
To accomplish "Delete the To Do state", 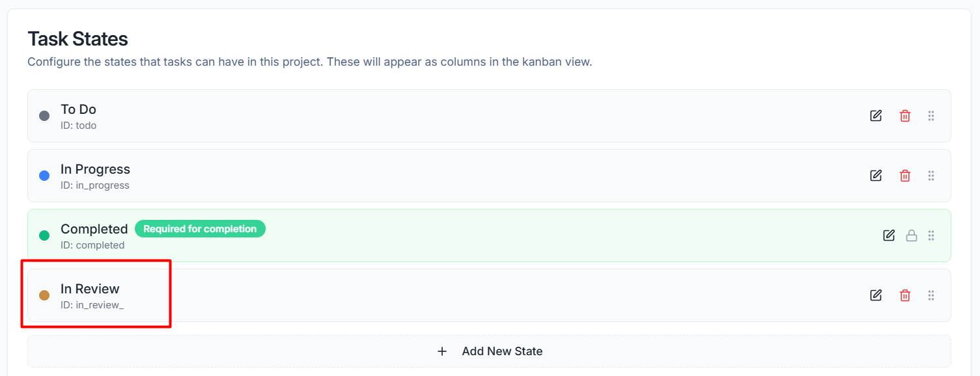I will 904,116.
